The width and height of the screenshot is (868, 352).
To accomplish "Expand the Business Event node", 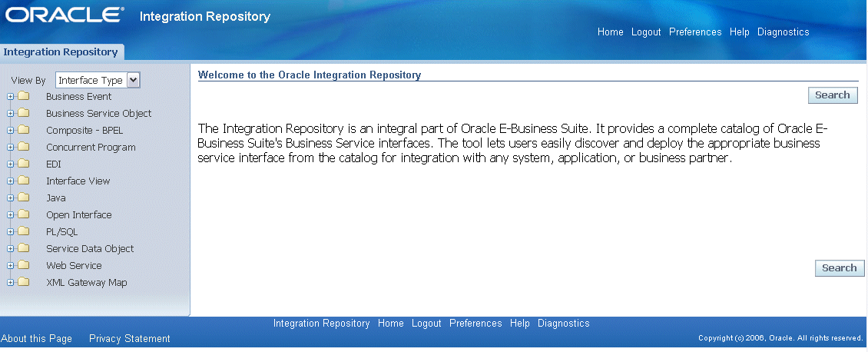I will click(x=10, y=97).
